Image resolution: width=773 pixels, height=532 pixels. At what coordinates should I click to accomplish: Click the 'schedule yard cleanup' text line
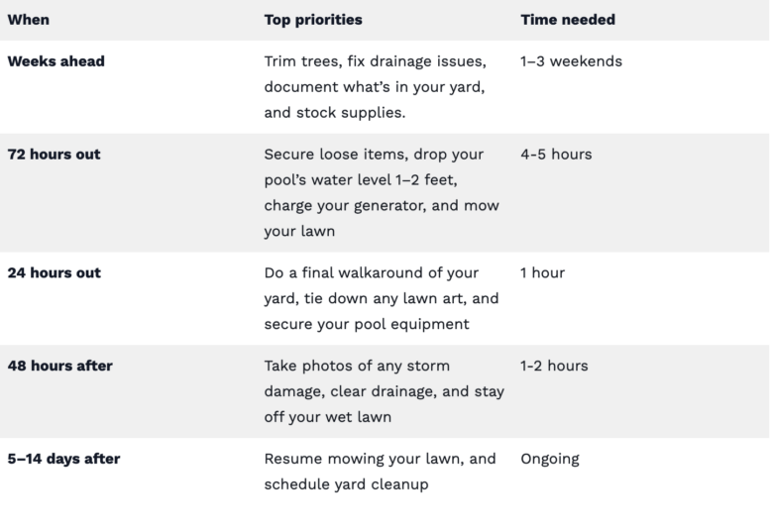pos(346,484)
